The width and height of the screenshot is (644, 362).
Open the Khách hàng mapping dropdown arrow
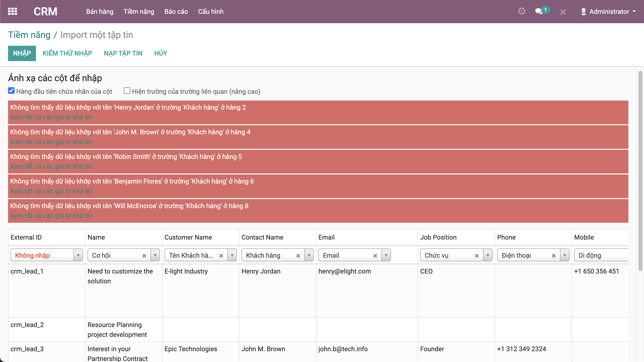309,255
